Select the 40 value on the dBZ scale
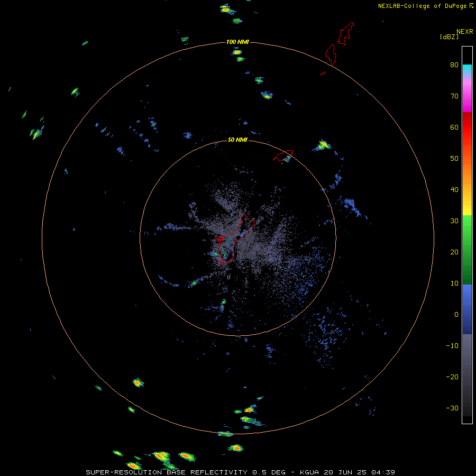Screen dimensions: 476x476 [454, 190]
